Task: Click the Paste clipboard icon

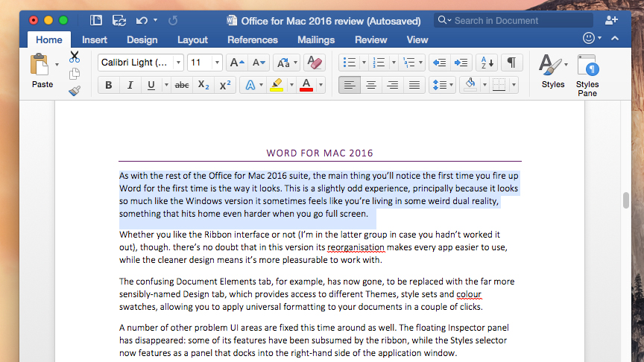Action: coord(40,65)
